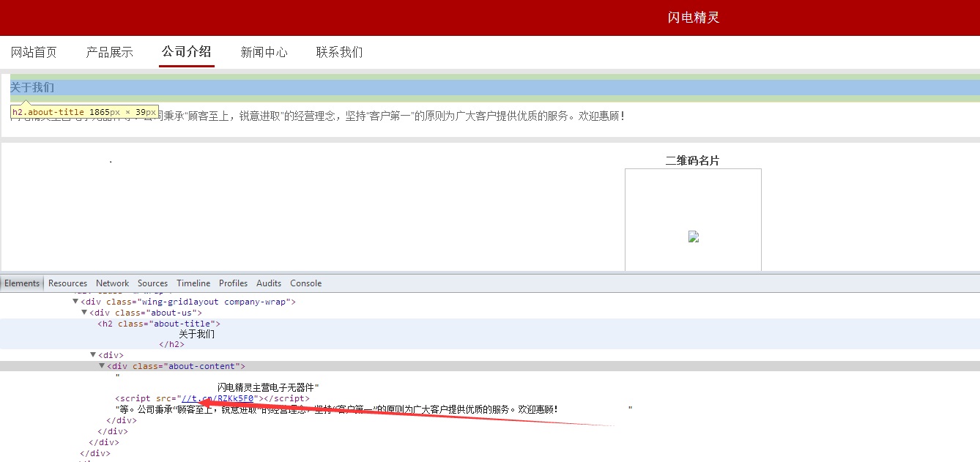980x462 pixels.
Task: Switch to the Network devtools tab
Action: tap(112, 283)
